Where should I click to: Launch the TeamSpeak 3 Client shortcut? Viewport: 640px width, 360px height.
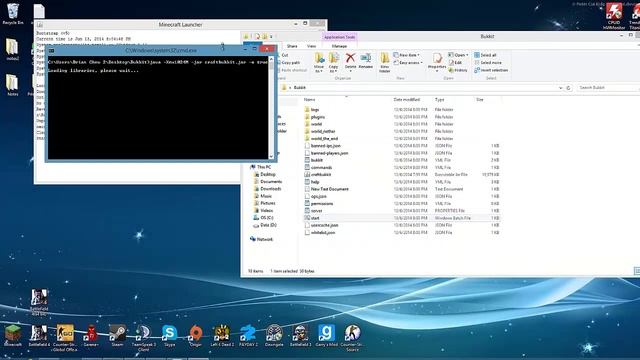click(x=143, y=337)
